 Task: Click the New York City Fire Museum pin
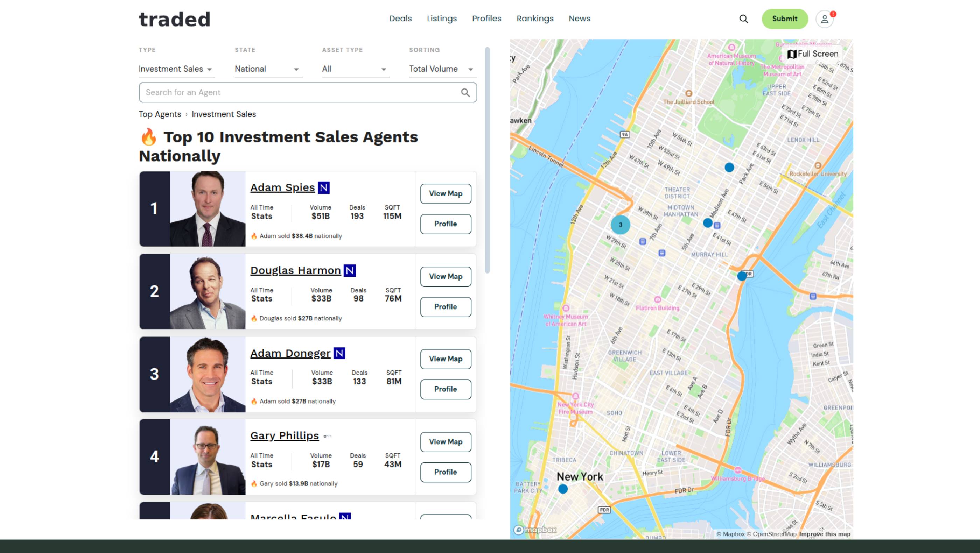(576, 396)
